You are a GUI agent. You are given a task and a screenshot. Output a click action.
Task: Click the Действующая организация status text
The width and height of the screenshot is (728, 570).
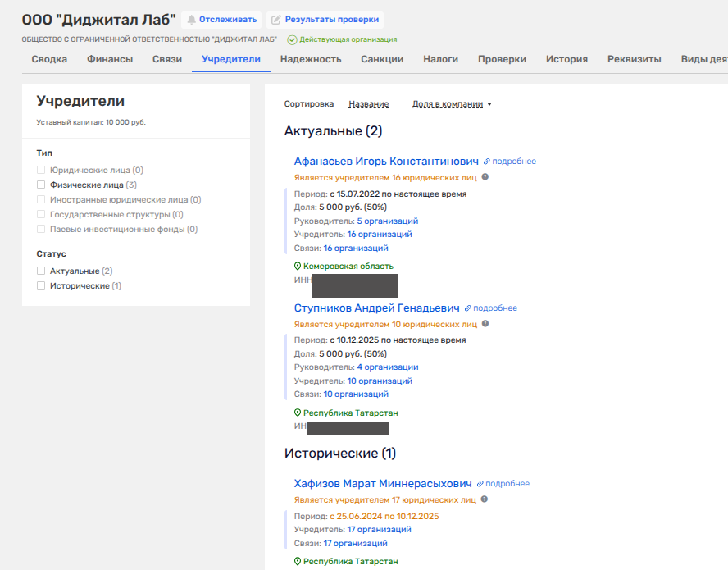[x=348, y=39]
